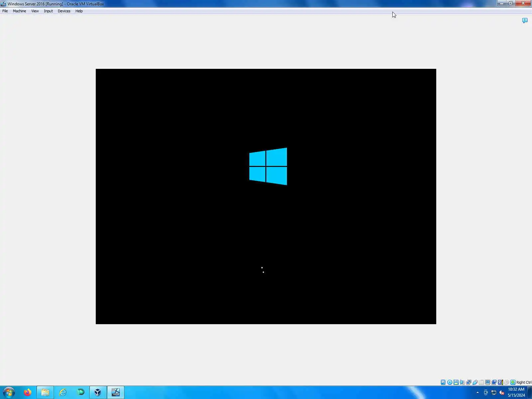
Task: Open the Windows Start menu
Action: [9, 392]
